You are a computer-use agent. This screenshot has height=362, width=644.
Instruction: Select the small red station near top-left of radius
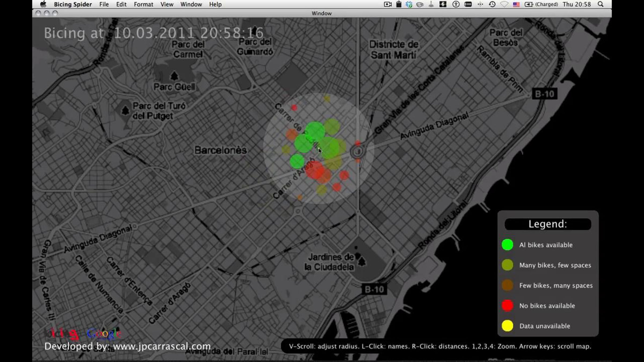pos(294,108)
